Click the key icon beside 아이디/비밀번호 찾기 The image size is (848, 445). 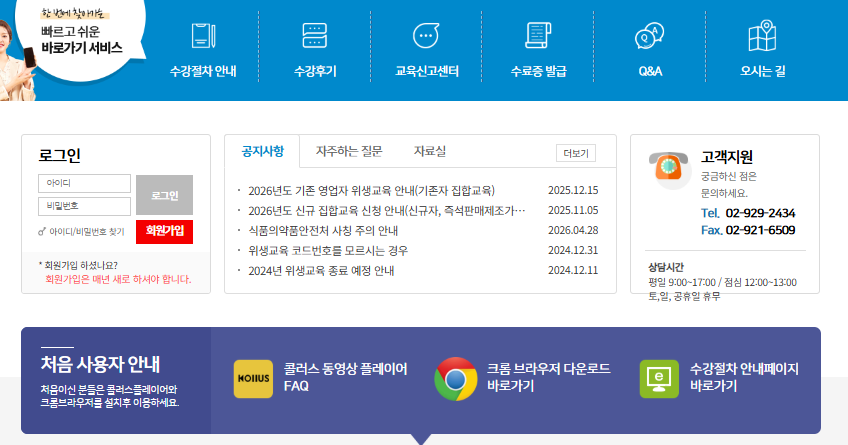click(x=42, y=232)
